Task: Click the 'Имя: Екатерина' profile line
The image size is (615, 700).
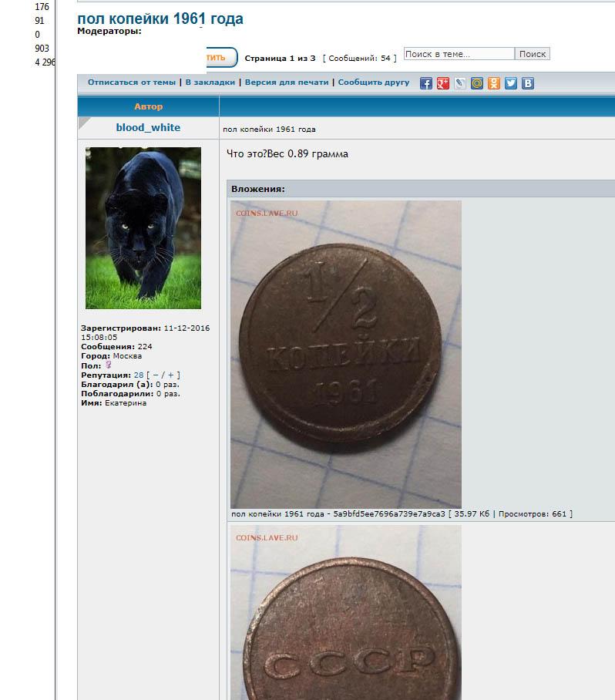Action: pyautogui.click(x=113, y=402)
